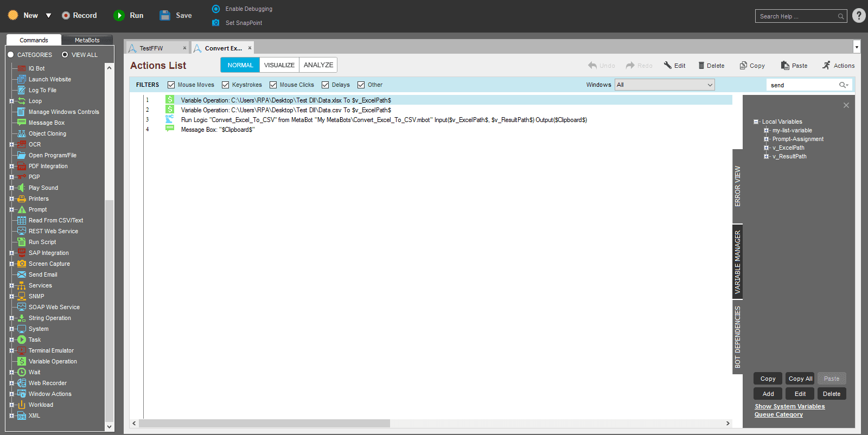Expand the v_ExcelPath variable node
The image size is (868, 435).
coord(767,148)
